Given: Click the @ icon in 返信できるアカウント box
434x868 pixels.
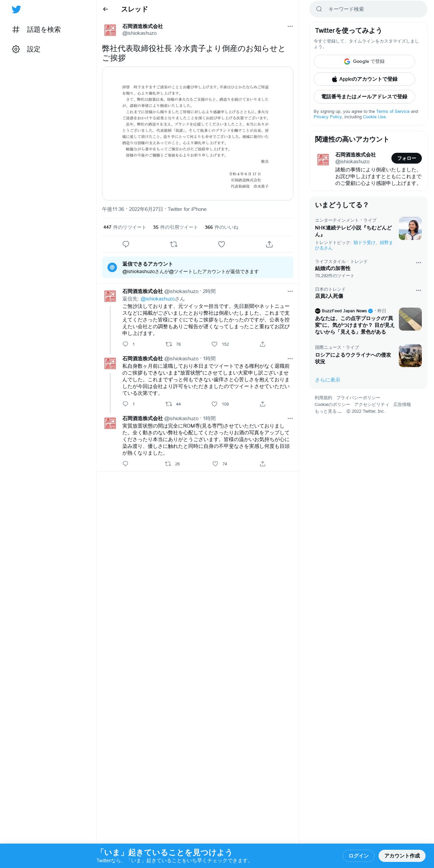Looking at the screenshot, I should click(112, 267).
